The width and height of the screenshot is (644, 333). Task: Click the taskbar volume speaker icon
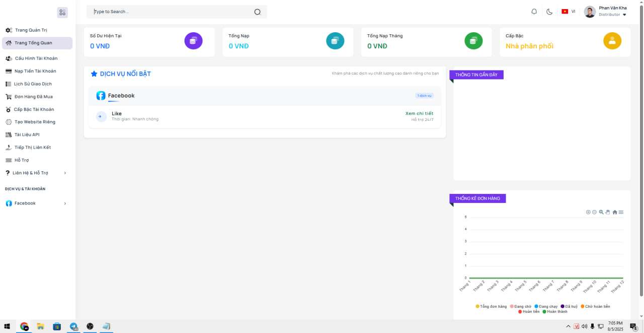584,326
